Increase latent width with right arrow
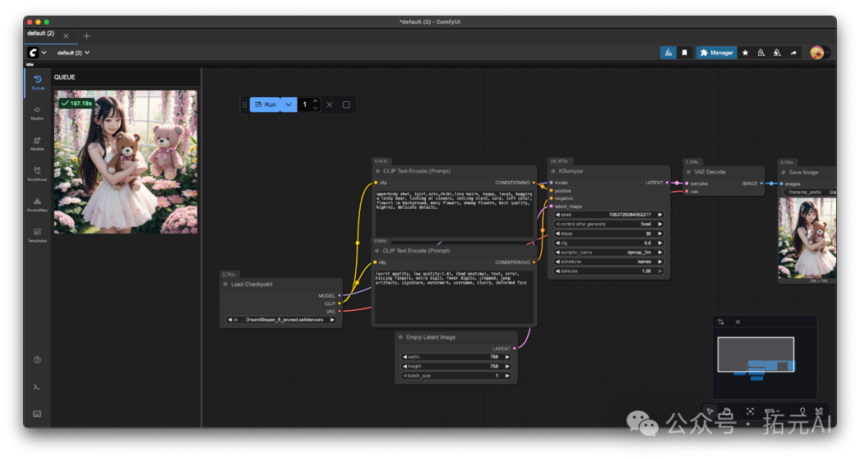Image resolution: width=860 pixels, height=459 pixels. tap(507, 357)
